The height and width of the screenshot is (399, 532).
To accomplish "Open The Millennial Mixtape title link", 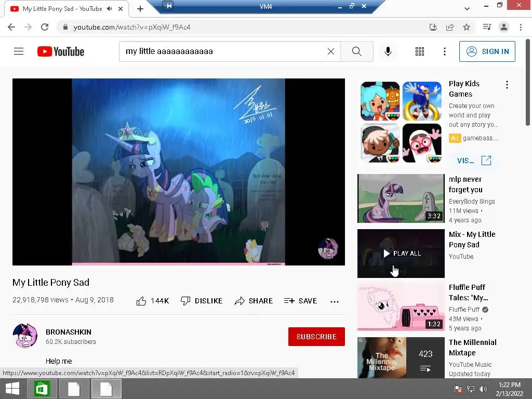I will click(x=473, y=348).
